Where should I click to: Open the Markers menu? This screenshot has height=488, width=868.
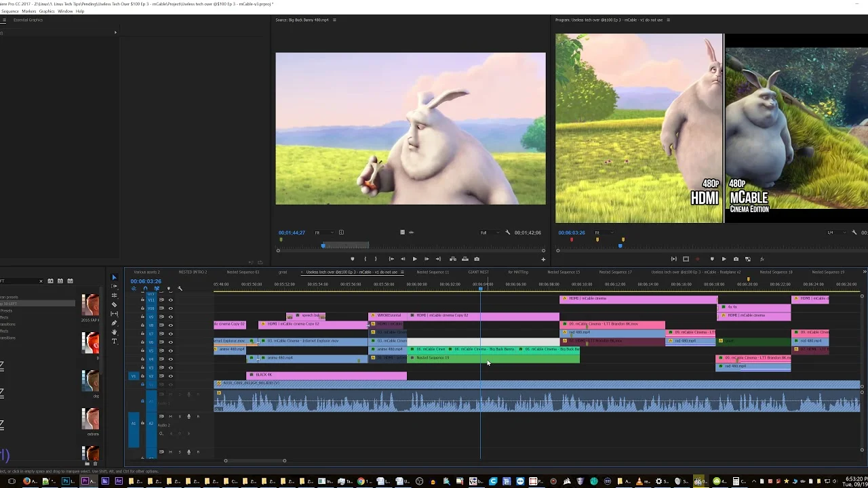pyautogui.click(x=29, y=12)
